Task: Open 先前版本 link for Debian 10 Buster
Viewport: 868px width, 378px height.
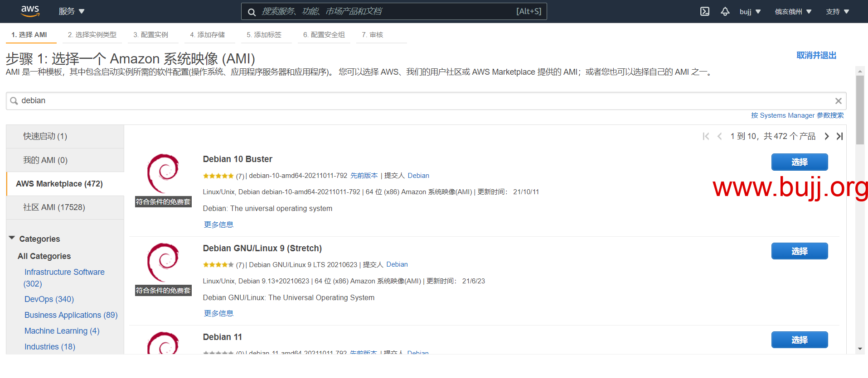Action: [x=364, y=176]
